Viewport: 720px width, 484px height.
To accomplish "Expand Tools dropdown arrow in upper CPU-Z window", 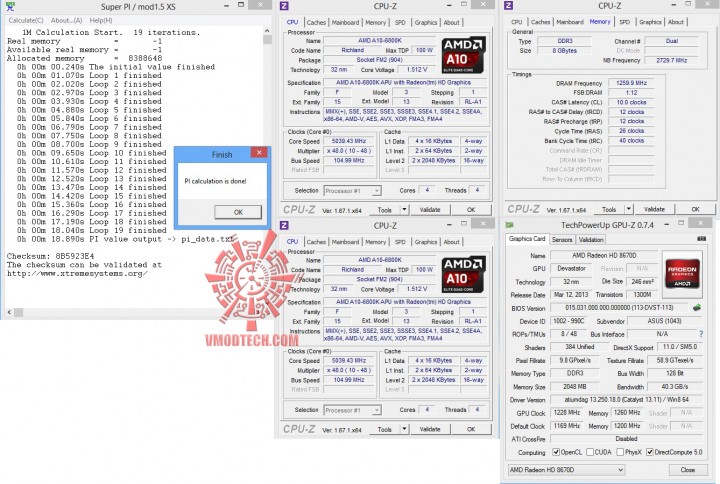I will coord(404,210).
